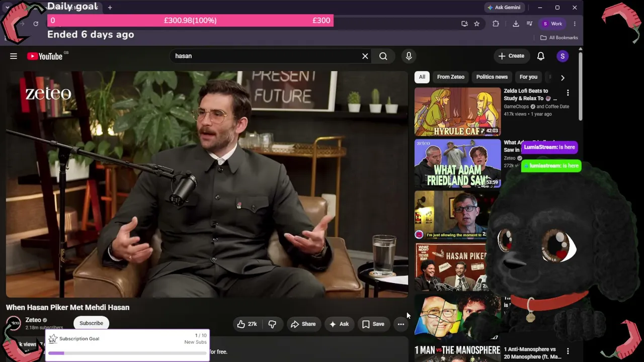The image size is (644, 362).
Task: Click the What Adam Friedland Saw thumbnail
Action: [x=457, y=163]
